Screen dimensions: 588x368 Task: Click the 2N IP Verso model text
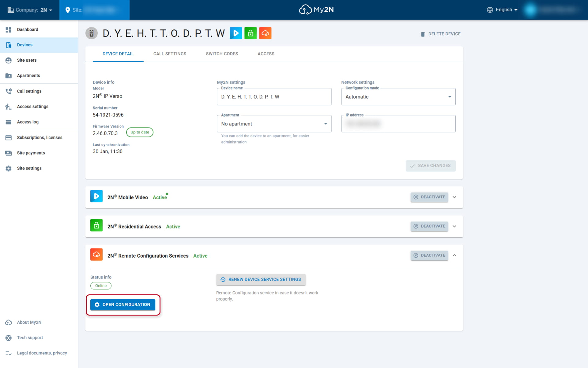coord(107,96)
